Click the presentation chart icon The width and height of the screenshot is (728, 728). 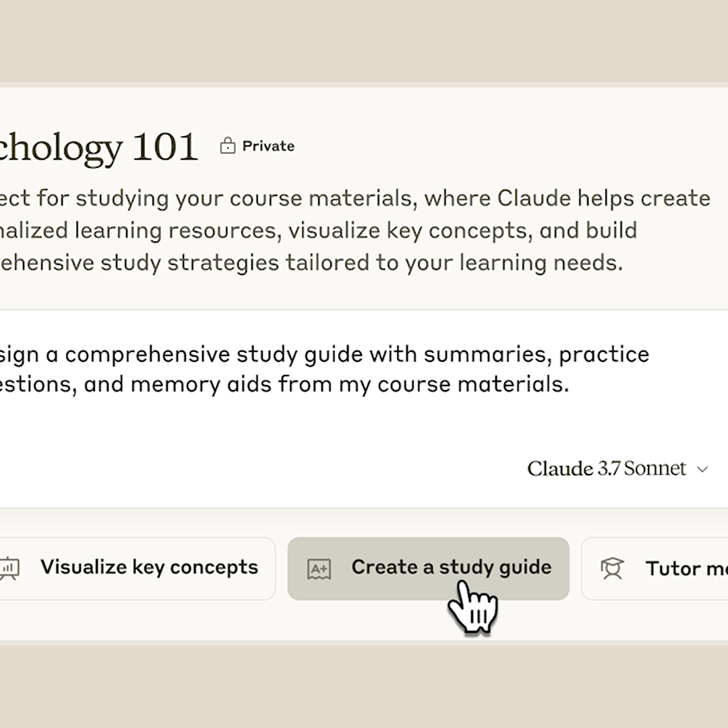point(9,568)
